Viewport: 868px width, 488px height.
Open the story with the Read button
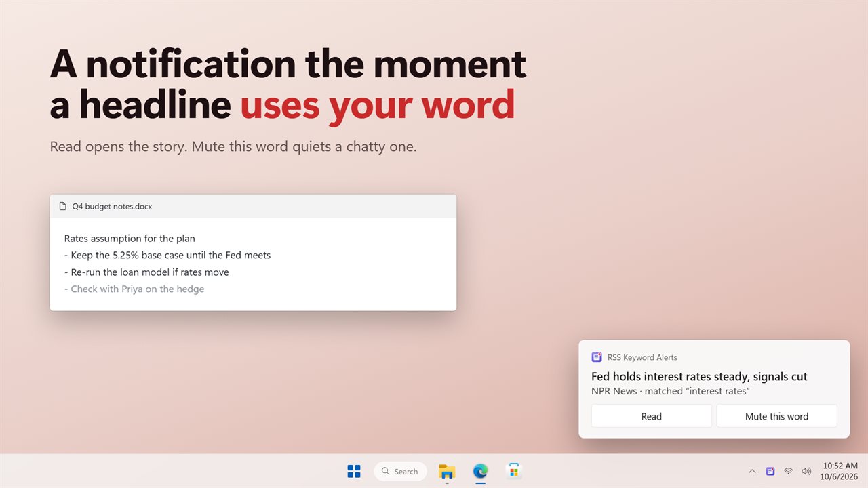[652, 416]
